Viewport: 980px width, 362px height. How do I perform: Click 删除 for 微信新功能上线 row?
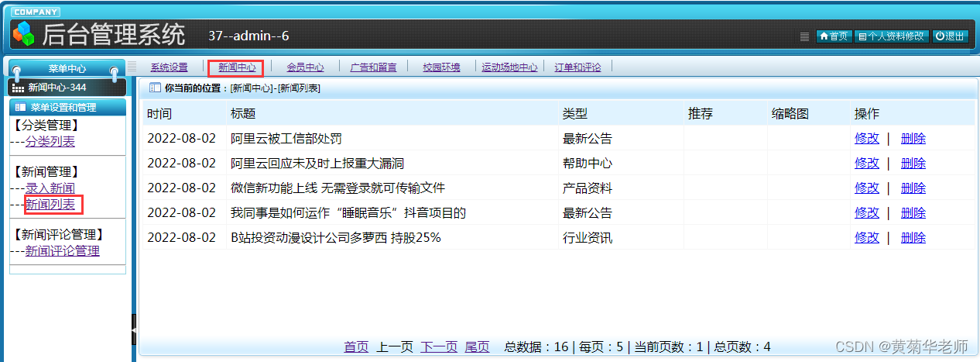coord(913,188)
